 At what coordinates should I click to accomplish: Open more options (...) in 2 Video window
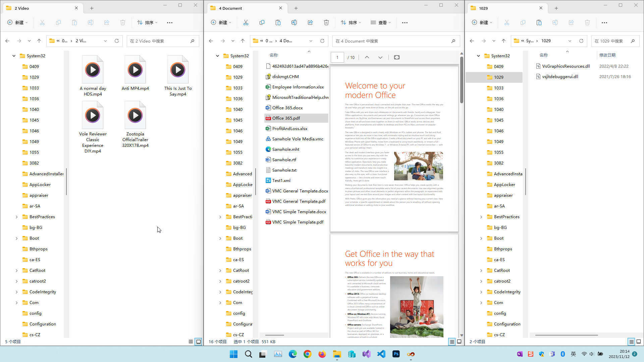pyautogui.click(x=170, y=22)
